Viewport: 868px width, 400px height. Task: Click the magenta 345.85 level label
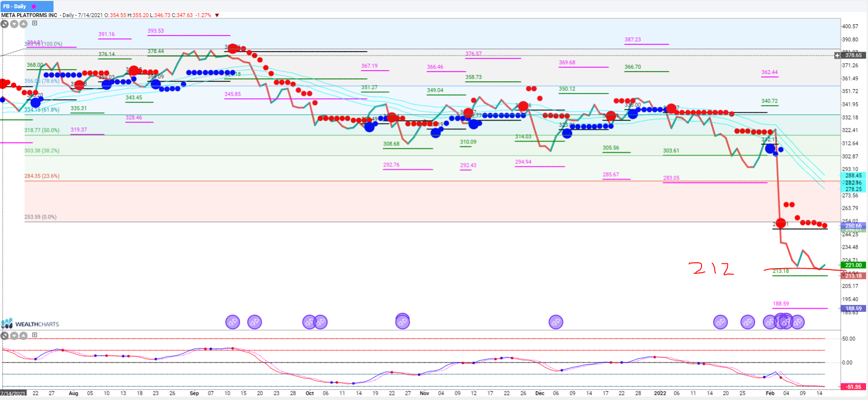(233, 94)
